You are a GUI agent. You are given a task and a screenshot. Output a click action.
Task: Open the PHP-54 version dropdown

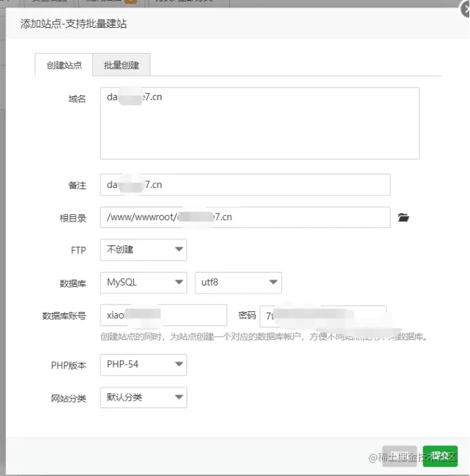(143, 364)
